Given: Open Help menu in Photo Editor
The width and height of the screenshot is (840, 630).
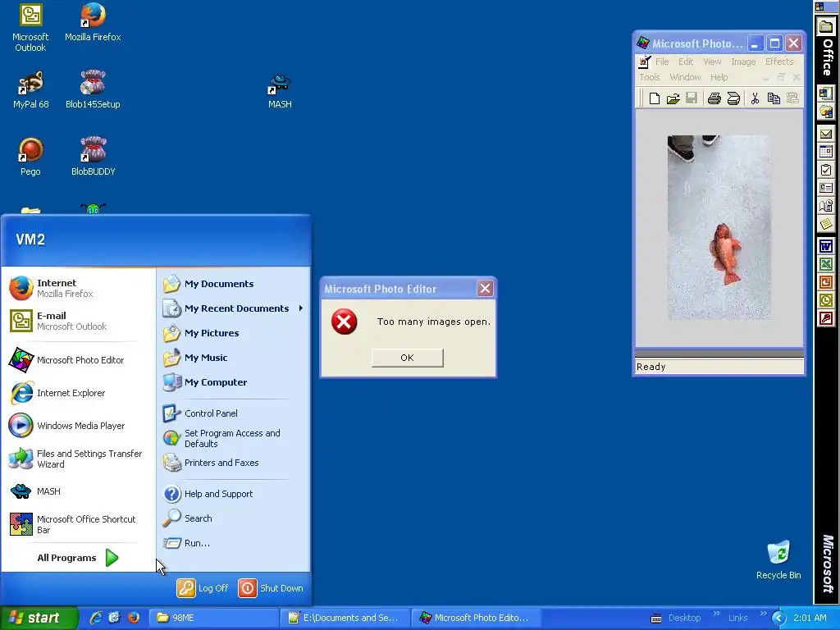Looking at the screenshot, I should [719, 77].
